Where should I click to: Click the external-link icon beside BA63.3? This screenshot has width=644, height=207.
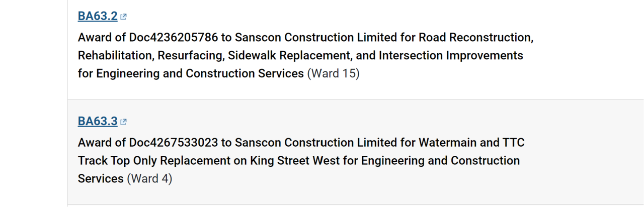(124, 122)
